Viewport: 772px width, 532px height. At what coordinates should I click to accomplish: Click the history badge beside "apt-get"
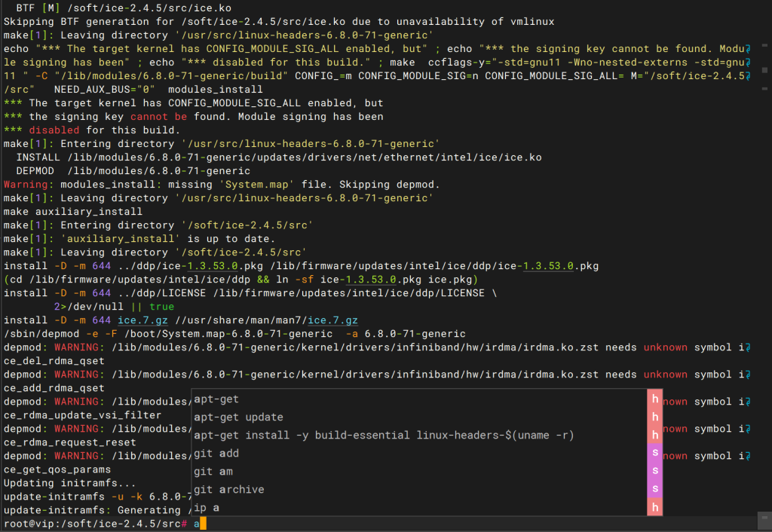(654, 399)
